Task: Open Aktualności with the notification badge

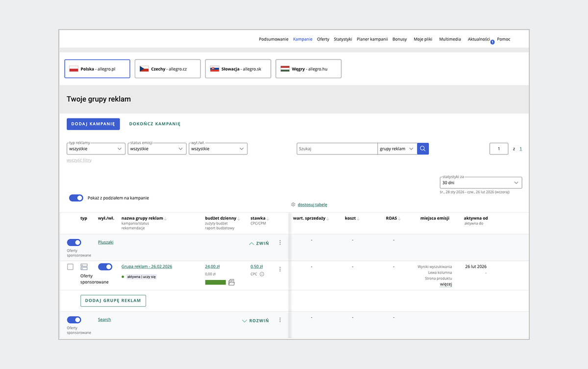Action: pos(479,39)
